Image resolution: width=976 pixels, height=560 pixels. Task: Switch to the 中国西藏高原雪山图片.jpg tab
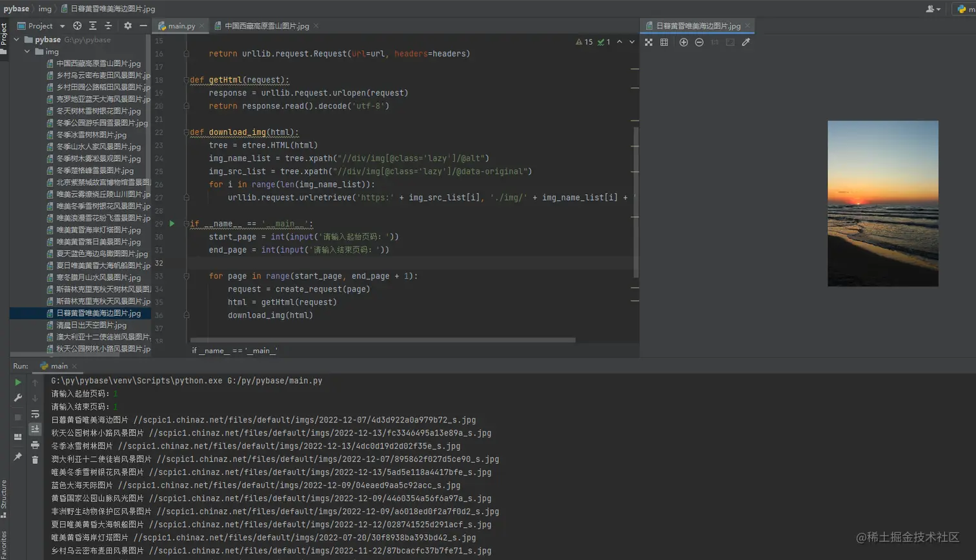click(x=267, y=26)
